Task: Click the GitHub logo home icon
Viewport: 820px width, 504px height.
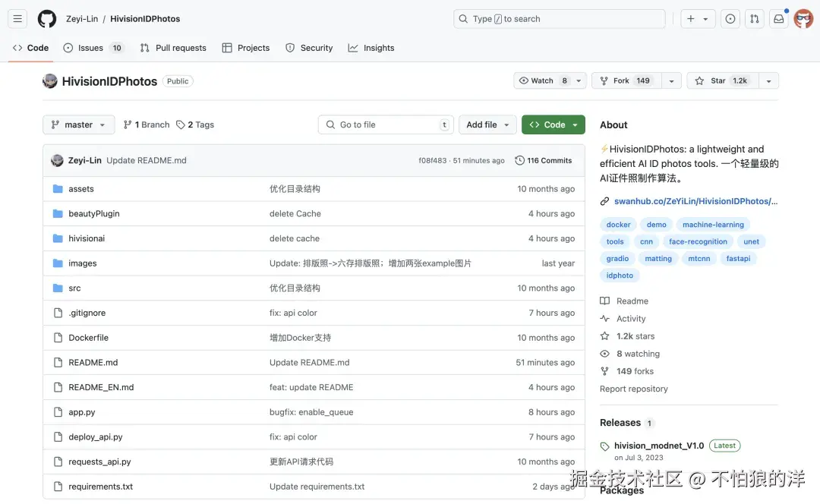Action: [46, 19]
